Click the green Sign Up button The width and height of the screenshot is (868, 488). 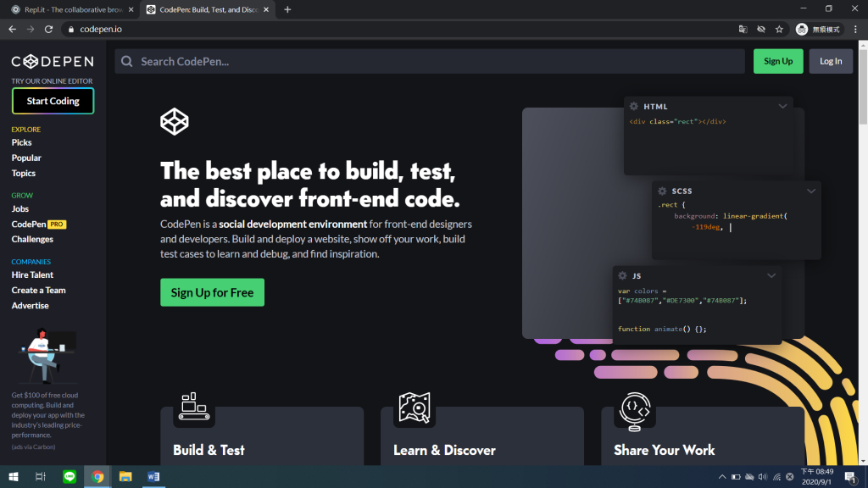coord(778,61)
